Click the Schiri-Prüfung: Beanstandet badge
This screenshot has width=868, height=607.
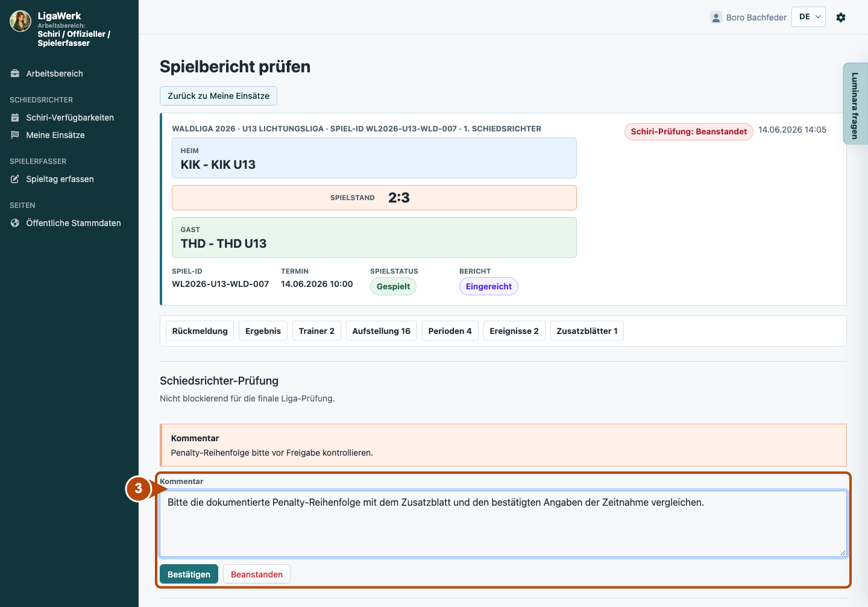689,131
